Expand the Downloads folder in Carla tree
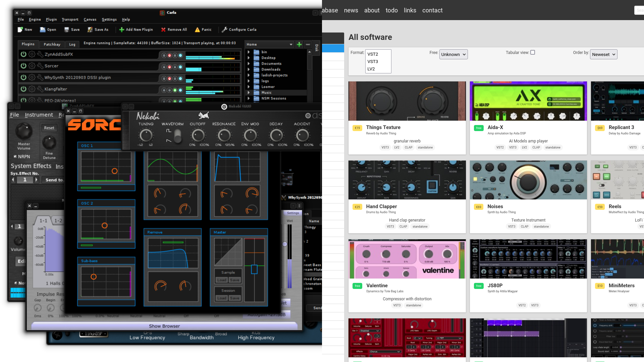This screenshot has height=362, width=644. [249, 69]
